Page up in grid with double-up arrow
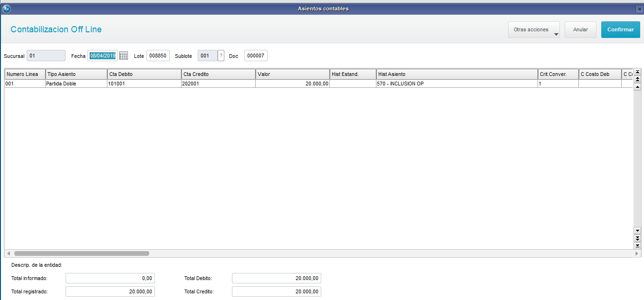The image size is (644, 300). (638, 79)
